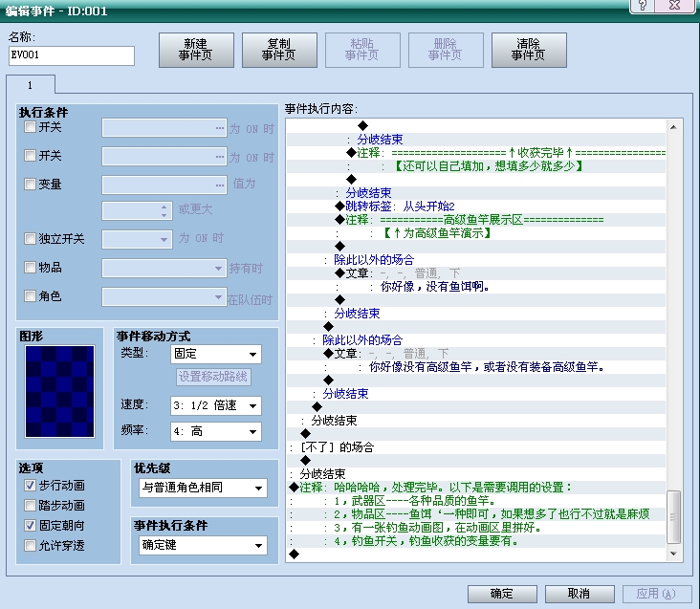Open the 速度 dropdown showing 1/2 倍速
The height and width of the screenshot is (609, 700).
(216, 405)
